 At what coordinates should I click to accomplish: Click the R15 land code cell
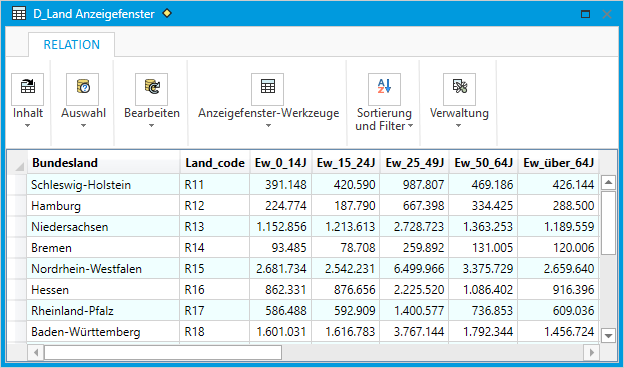215,269
